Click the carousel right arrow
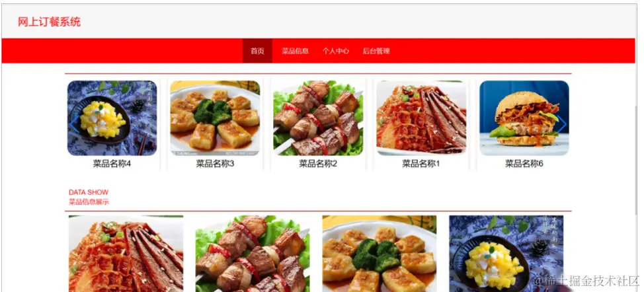The height and width of the screenshot is (292, 644). (x=561, y=124)
